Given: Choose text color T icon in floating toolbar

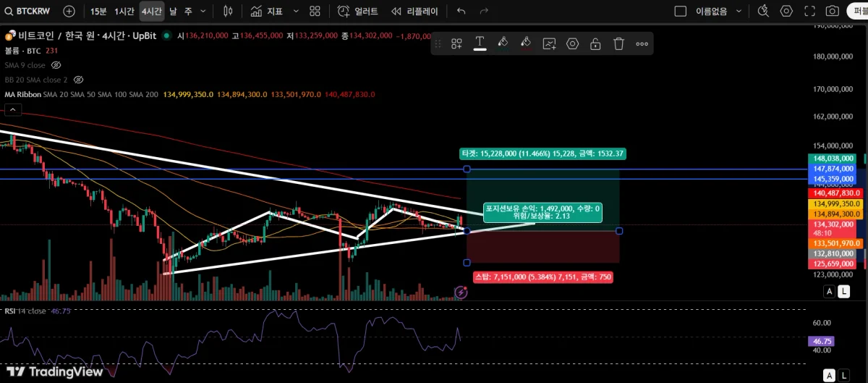Looking at the screenshot, I should tap(480, 43).
